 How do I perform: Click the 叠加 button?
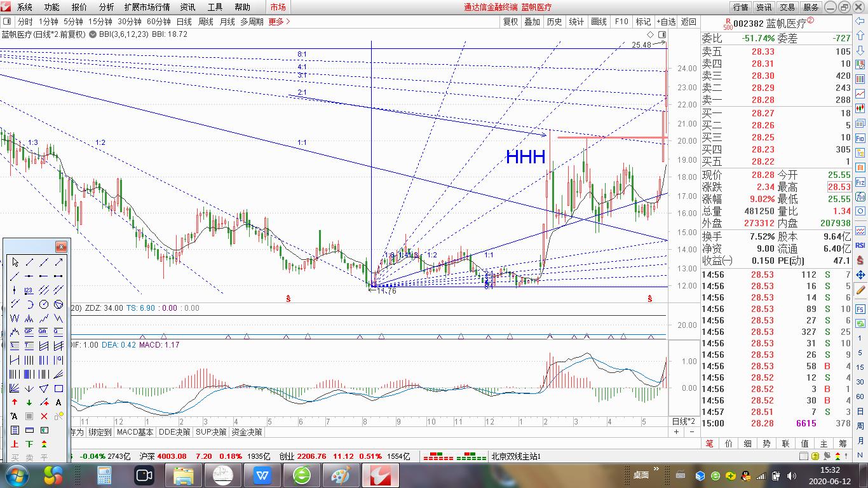[x=532, y=22]
